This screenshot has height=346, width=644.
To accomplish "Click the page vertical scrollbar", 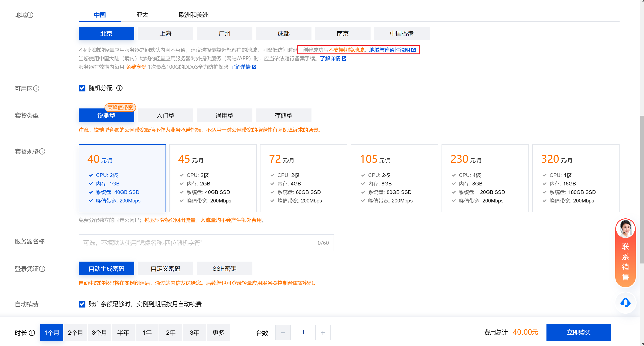I will point(642,189).
